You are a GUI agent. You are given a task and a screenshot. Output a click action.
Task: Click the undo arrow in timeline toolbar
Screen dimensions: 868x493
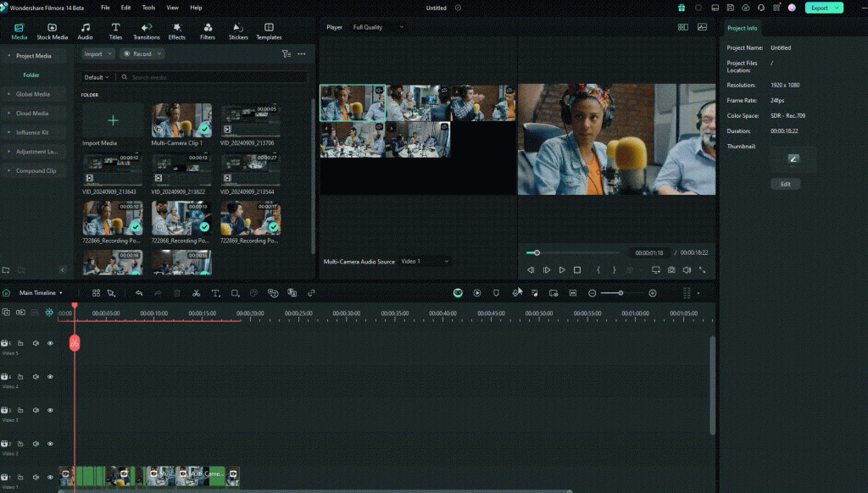(x=139, y=293)
